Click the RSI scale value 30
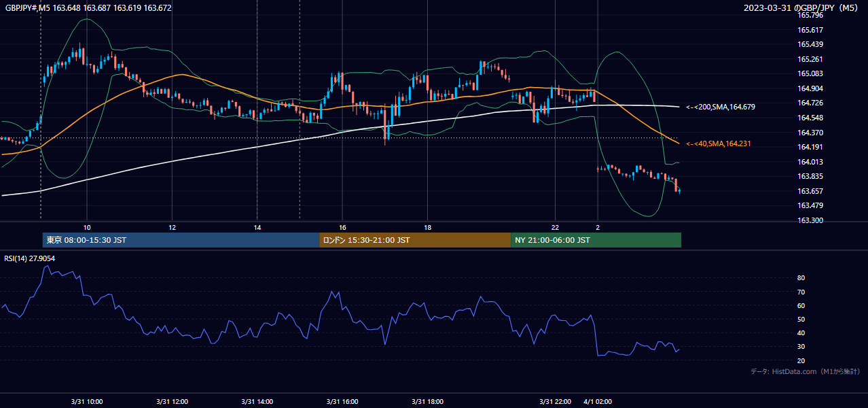Screen dimensions: 868x408 point(801,347)
